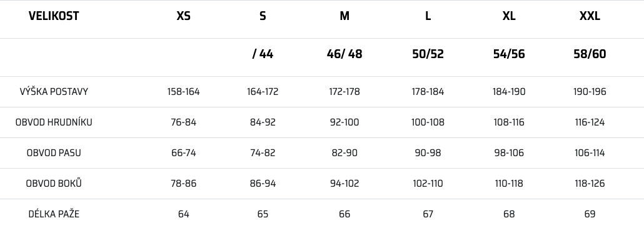
Task: Click the chest value 100-108
Action: tap(428, 122)
